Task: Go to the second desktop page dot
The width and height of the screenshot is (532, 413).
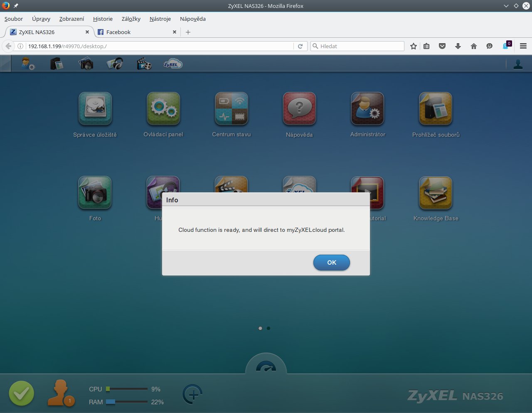Action: (x=268, y=328)
